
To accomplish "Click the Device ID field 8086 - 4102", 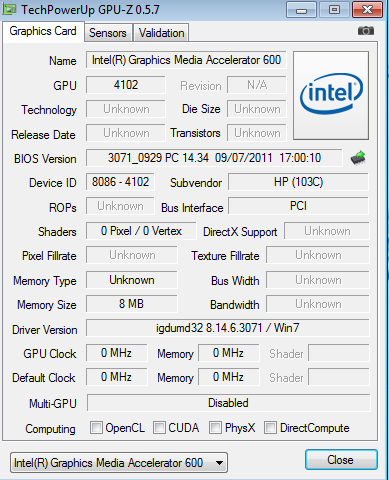I will (x=120, y=182).
